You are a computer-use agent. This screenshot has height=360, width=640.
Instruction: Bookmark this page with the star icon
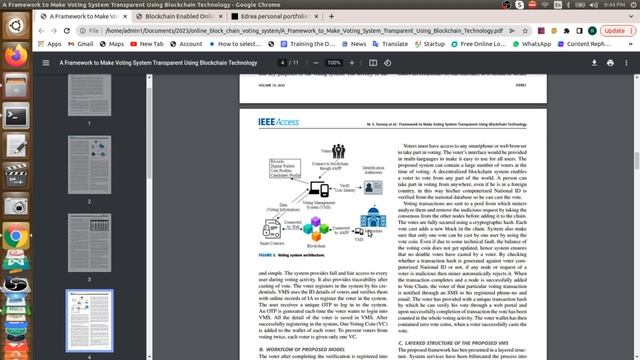525,31
